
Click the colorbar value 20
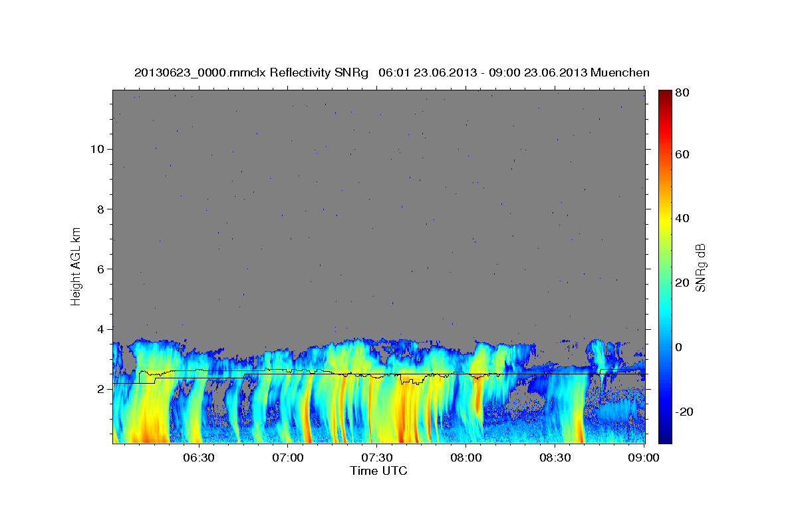683,283
